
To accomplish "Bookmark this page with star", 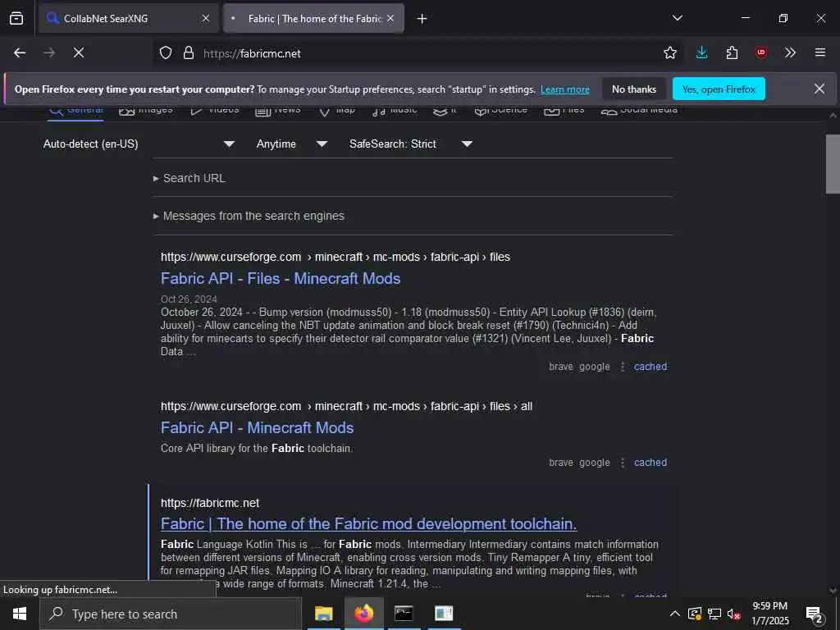I will (x=670, y=52).
